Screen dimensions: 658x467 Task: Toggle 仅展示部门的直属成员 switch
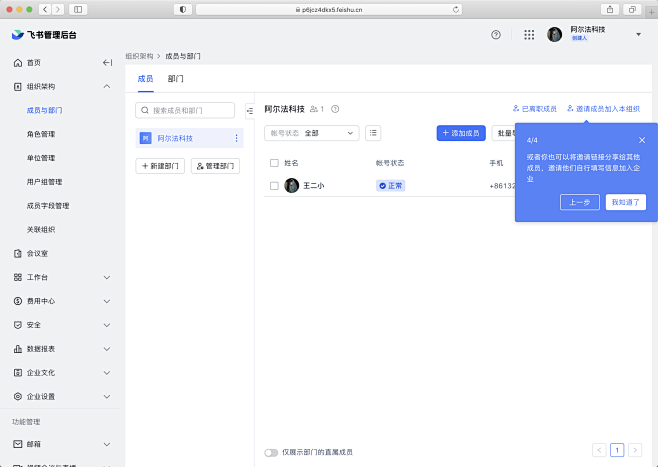(271, 453)
